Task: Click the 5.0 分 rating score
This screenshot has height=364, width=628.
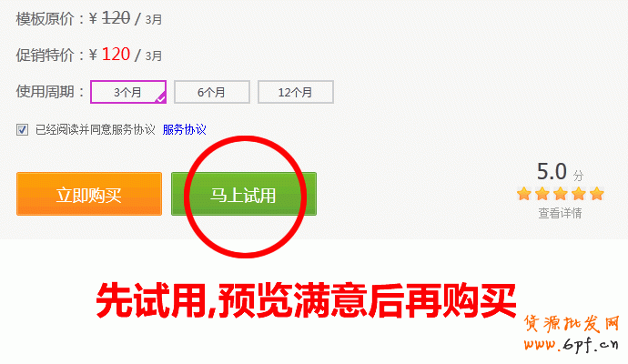Action: click(x=560, y=172)
